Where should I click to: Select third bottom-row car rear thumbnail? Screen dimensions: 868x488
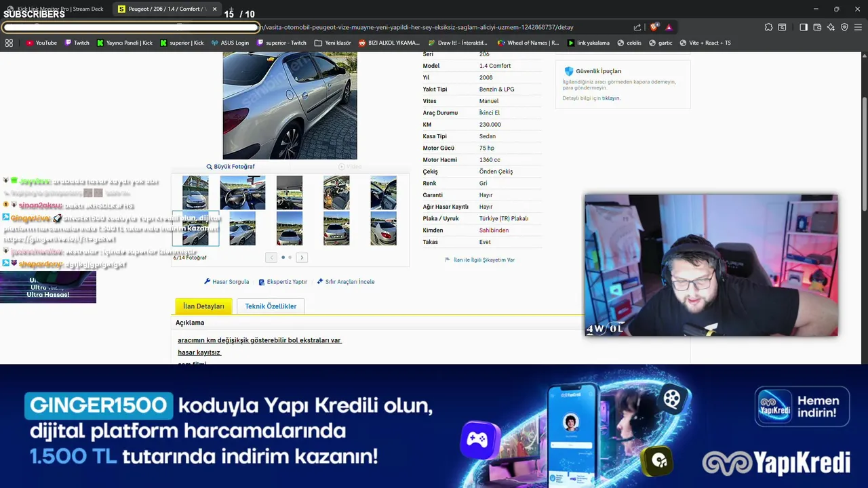[x=290, y=228]
